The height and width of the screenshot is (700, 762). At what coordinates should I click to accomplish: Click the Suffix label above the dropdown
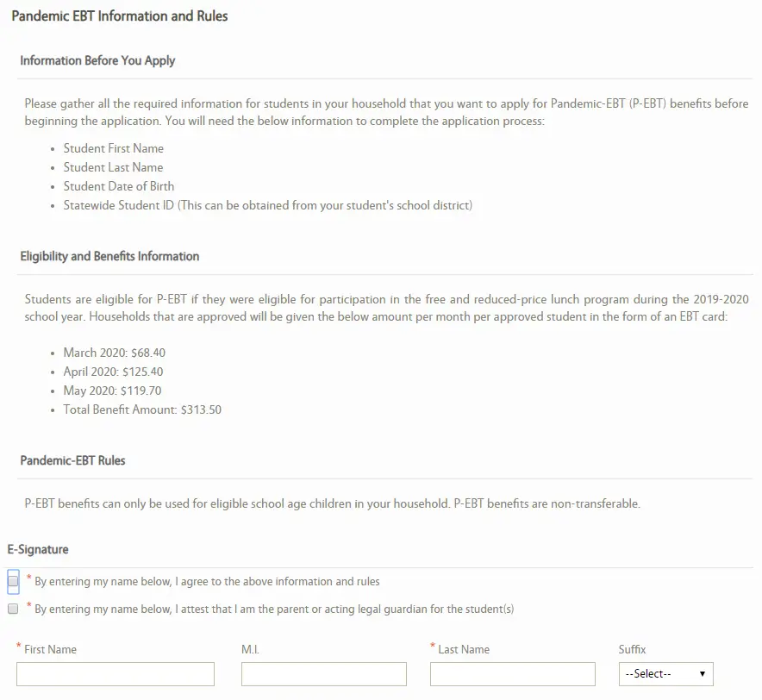point(632,649)
